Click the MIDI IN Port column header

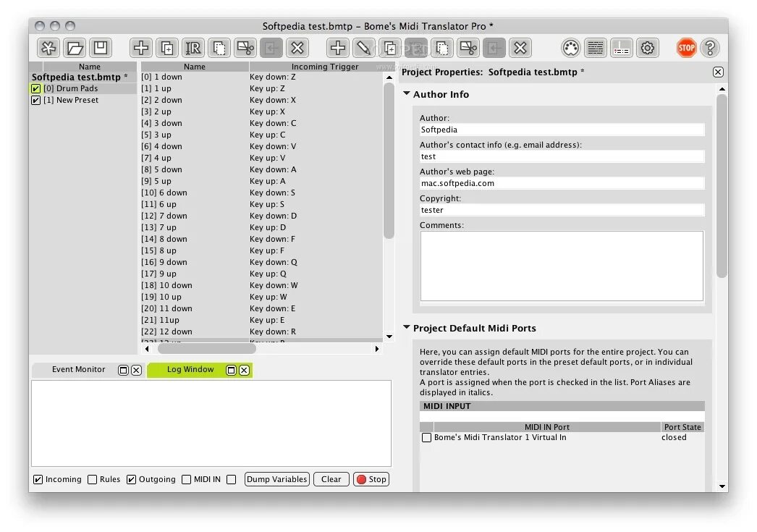pyautogui.click(x=547, y=427)
